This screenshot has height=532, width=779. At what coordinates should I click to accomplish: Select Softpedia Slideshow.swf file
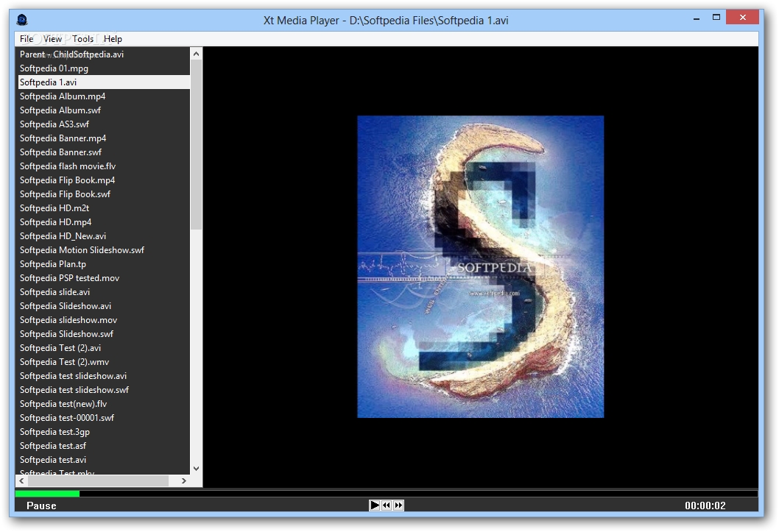point(104,334)
